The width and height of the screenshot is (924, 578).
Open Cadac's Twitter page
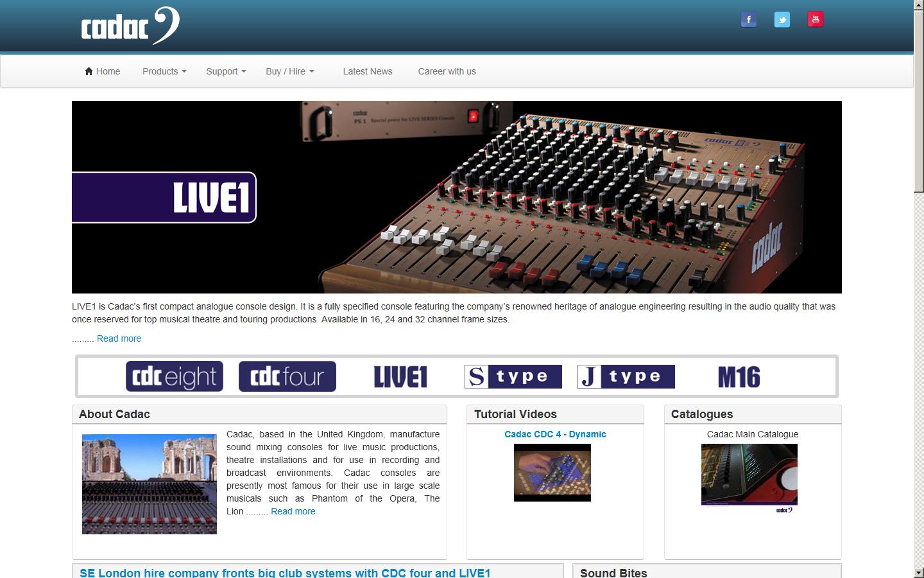[782, 19]
